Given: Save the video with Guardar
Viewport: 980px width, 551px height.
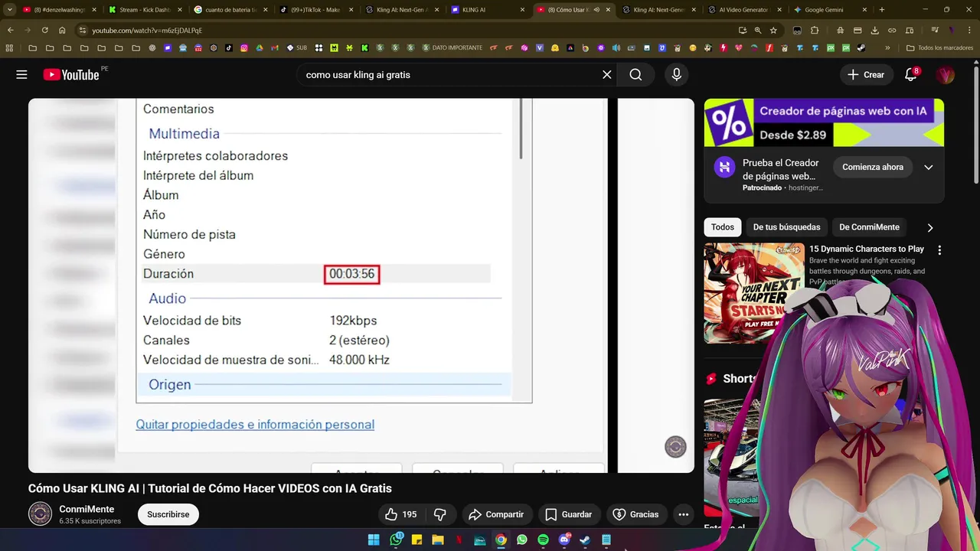Looking at the screenshot, I should (568, 514).
